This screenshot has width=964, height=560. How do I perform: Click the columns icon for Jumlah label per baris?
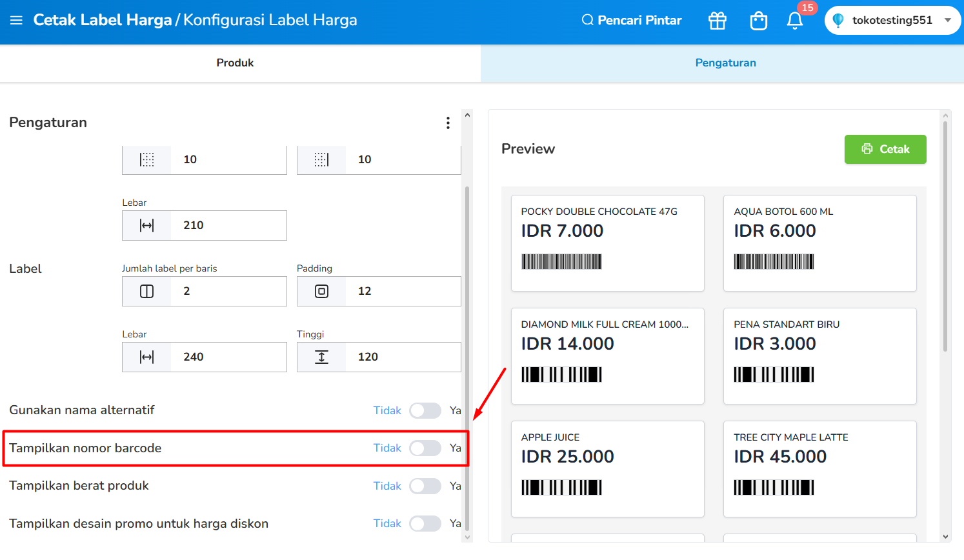[x=147, y=291]
